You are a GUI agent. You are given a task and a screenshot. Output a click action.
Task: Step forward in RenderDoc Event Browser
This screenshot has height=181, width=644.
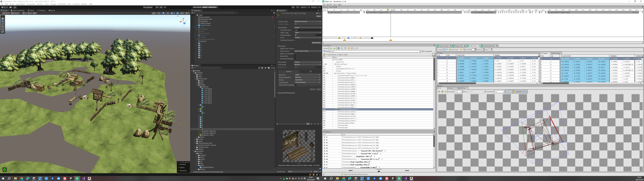point(334,48)
